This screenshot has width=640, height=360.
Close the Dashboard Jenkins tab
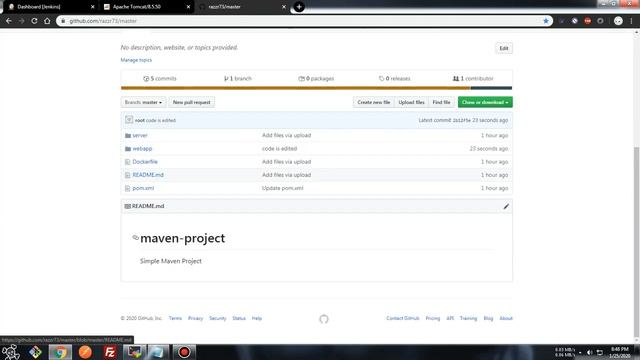pyautogui.click(x=93, y=7)
